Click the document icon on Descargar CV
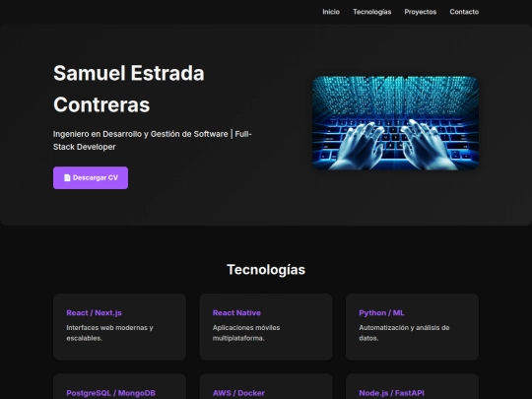This screenshot has width=532, height=399. pos(67,177)
